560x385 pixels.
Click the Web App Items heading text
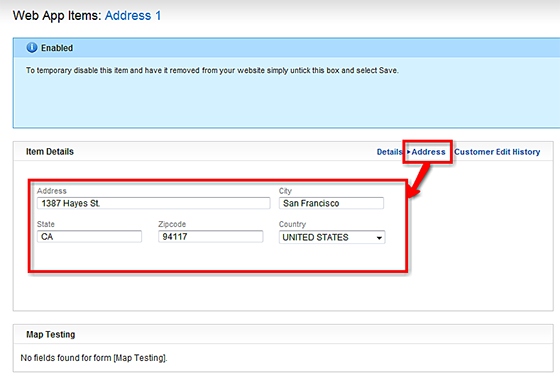57,16
